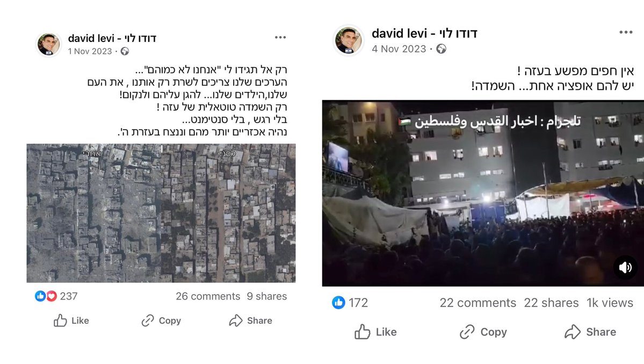This screenshot has height=364, width=644.
Task: Share the 4 Nov 2023 post
Action: click(590, 332)
